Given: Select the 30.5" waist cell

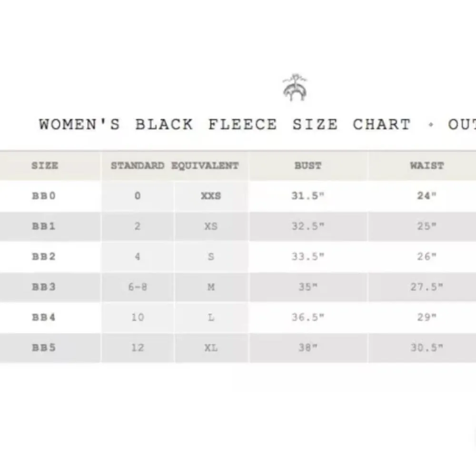Looking at the screenshot, I should [x=426, y=347].
